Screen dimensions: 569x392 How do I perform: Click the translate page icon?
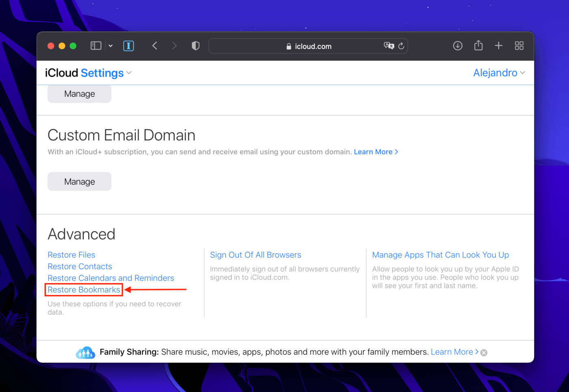[389, 46]
